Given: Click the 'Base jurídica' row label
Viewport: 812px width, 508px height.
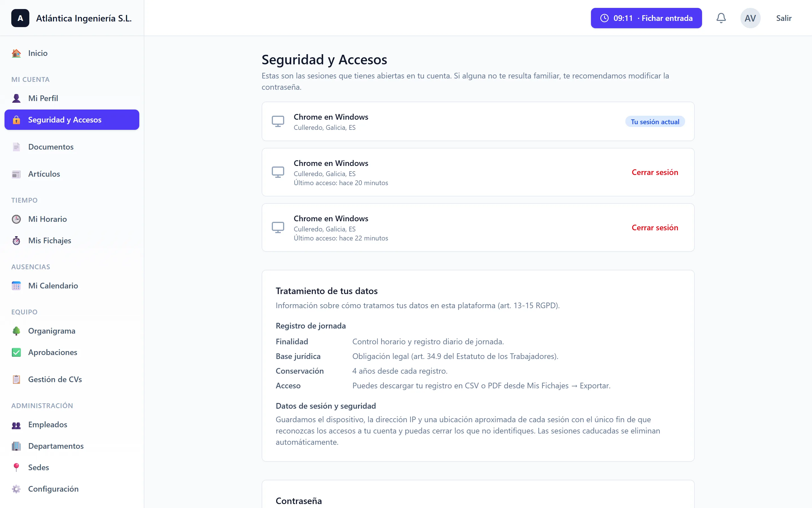Looking at the screenshot, I should (x=298, y=356).
